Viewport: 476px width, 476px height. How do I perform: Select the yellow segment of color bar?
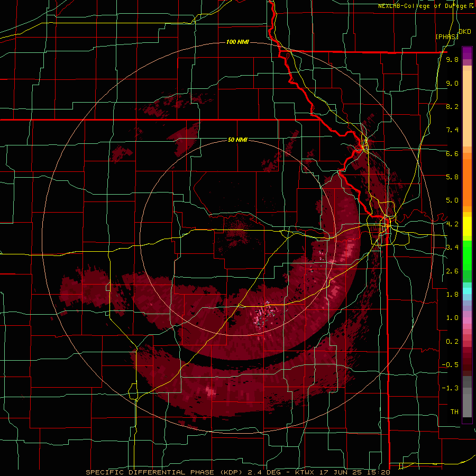point(467,226)
